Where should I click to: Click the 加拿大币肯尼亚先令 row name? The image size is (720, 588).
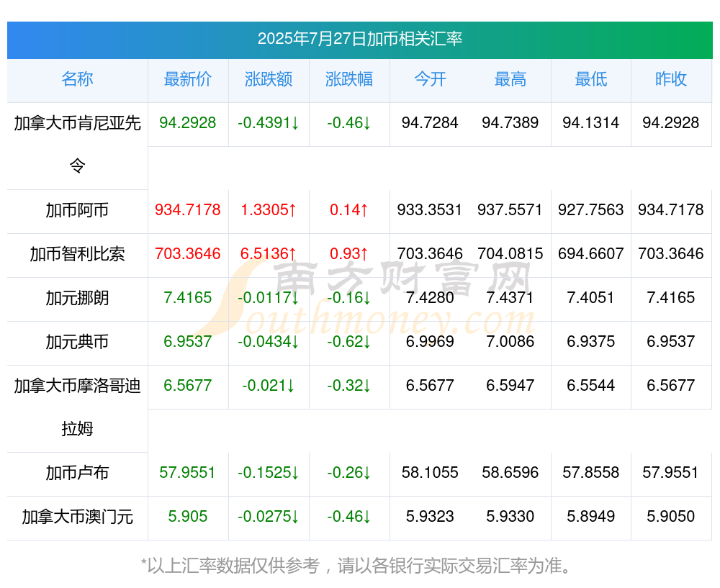[x=77, y=144]
